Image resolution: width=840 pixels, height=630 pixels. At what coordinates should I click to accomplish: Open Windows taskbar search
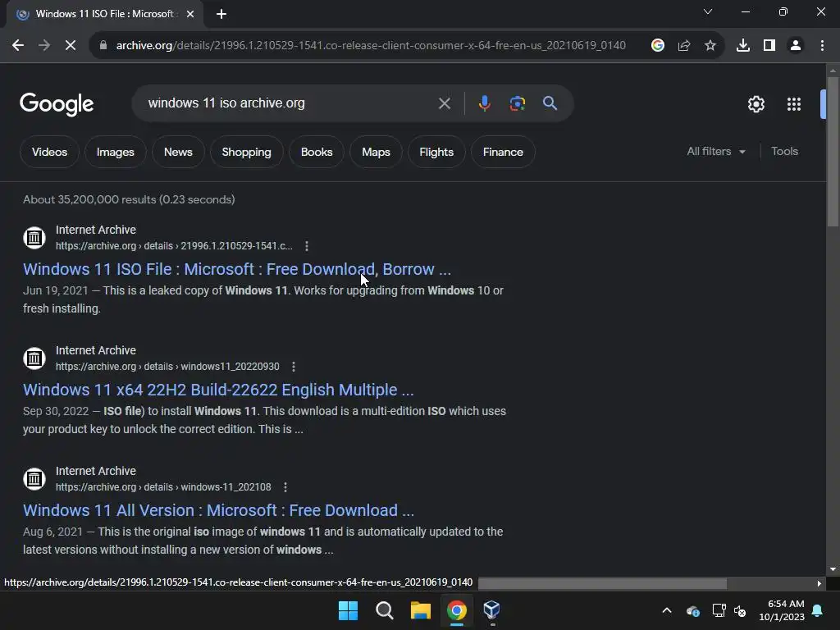point(384,610)
